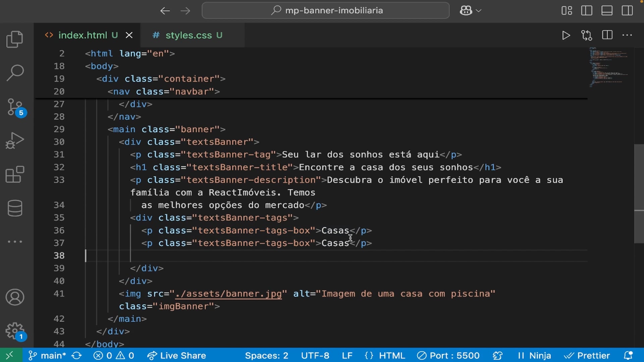Open the Run and Debug view
Screen dimensions: 644x362
coord(15,141)
